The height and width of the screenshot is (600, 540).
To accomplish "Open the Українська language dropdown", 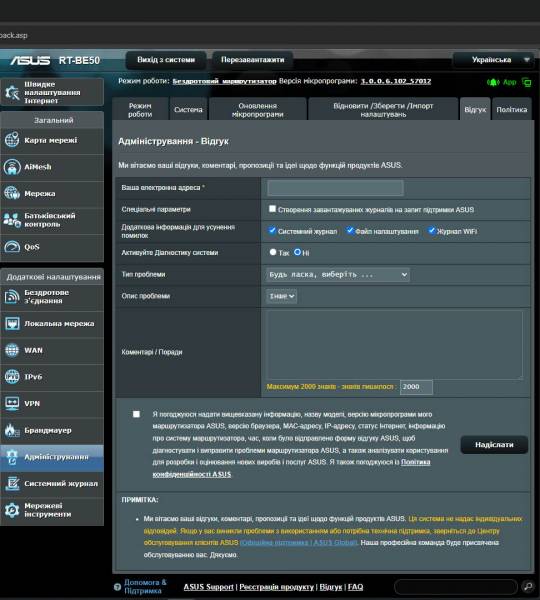I will pyautogui.click(x=493, y=60).
